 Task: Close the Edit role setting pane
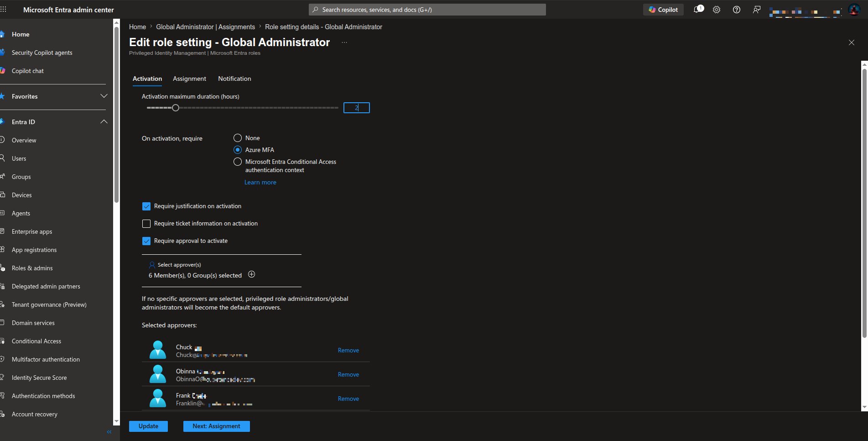point(851,42)
